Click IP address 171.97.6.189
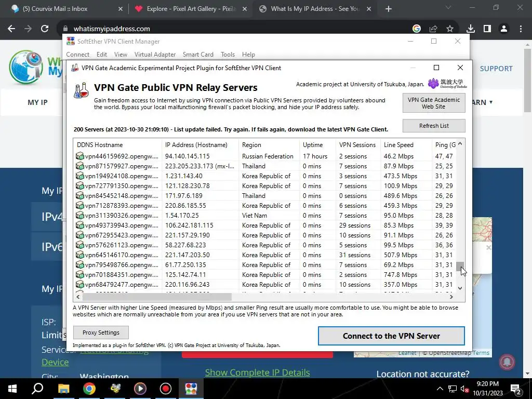532x399 pixels. [x=183, y=195]
